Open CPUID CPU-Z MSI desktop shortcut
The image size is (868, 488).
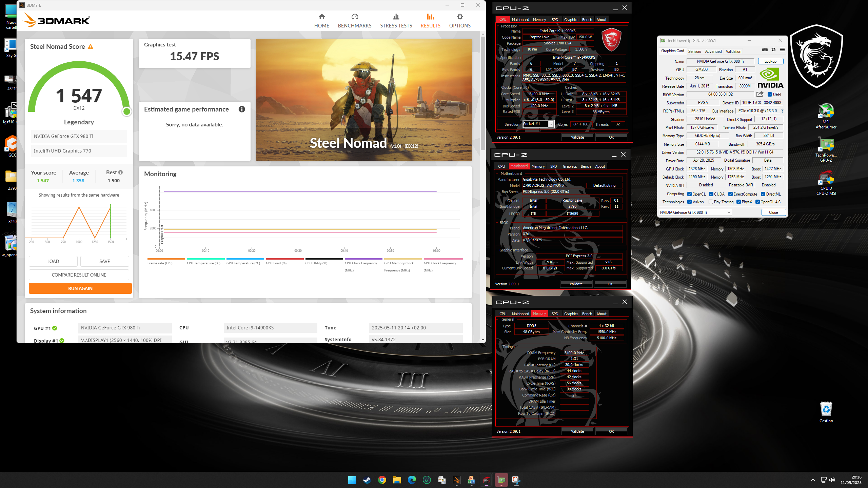[x=826, y=183]
